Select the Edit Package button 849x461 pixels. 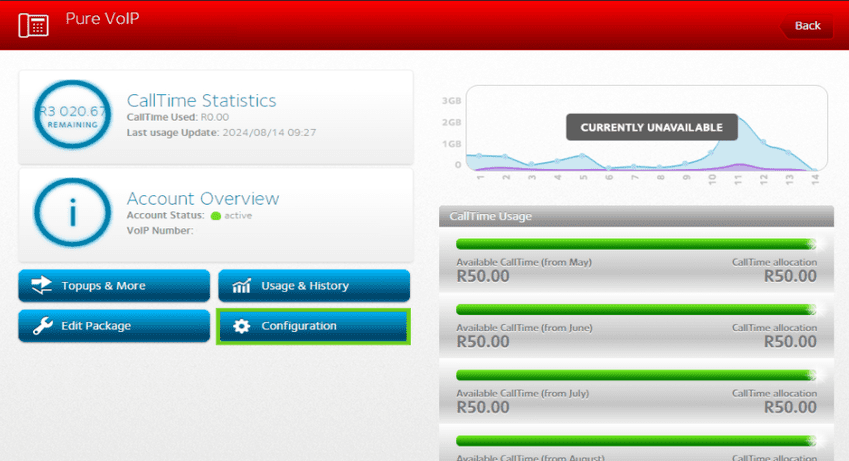click(x=114, y=326)
